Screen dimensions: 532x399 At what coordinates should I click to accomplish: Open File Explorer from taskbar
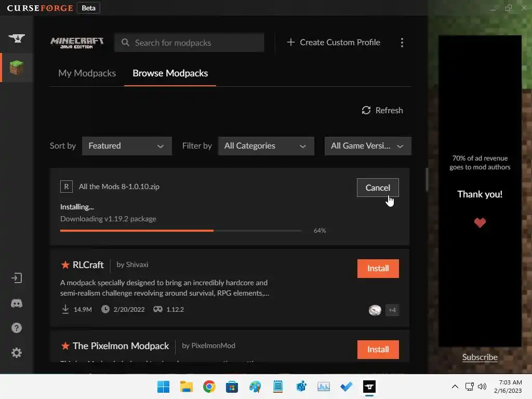pyautogui.click(x=187, y=387)
